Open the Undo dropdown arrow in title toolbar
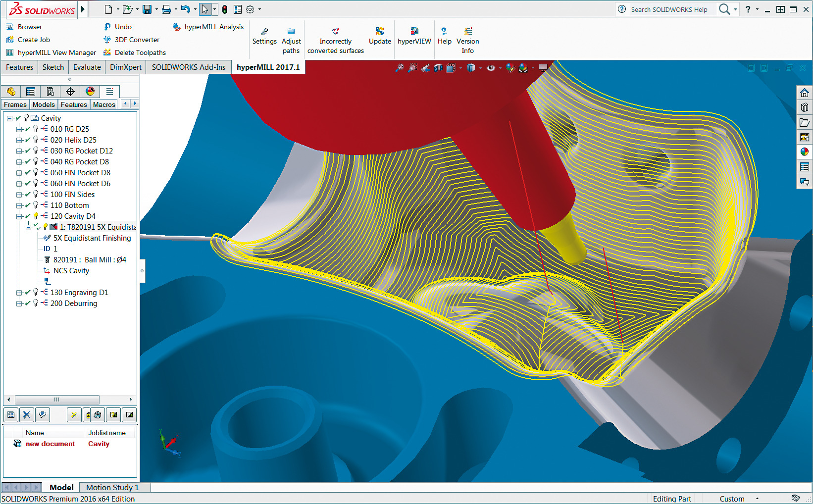Image resolution: width=813 pixels, height=504 pixels. pos(195,9)
